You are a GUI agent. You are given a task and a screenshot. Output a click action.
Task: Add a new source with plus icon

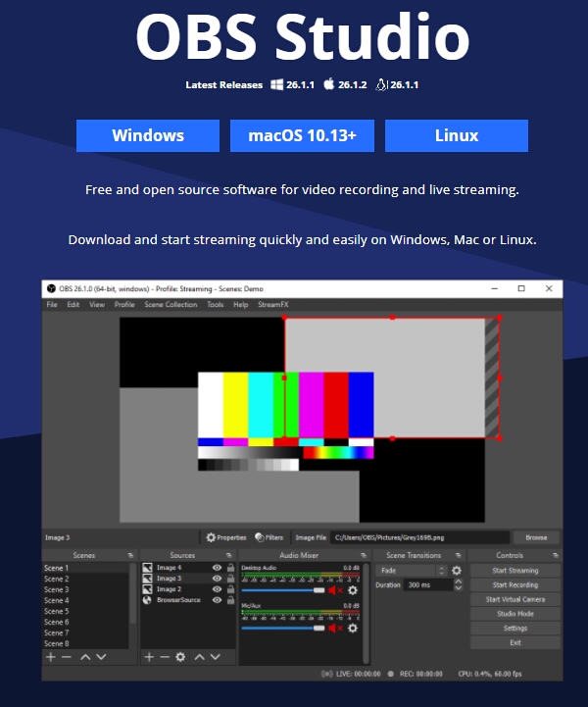(149, 657)
